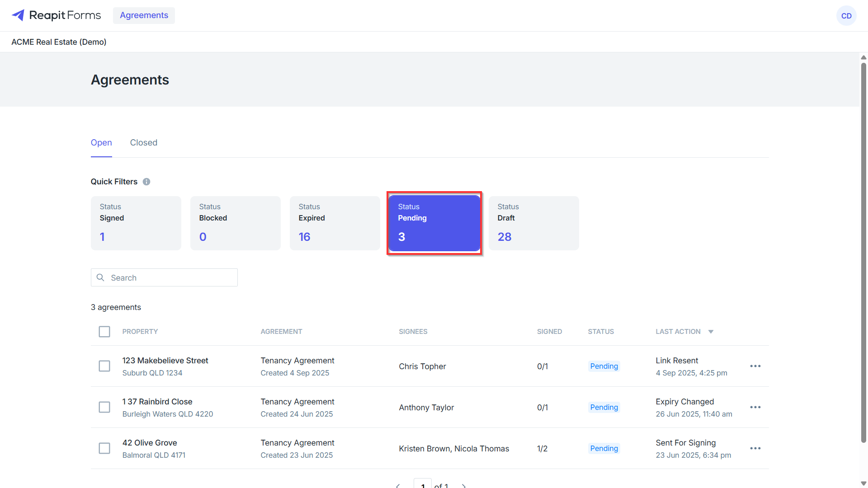
Task: Focus the agreements Search field
Action: [164, 277]
